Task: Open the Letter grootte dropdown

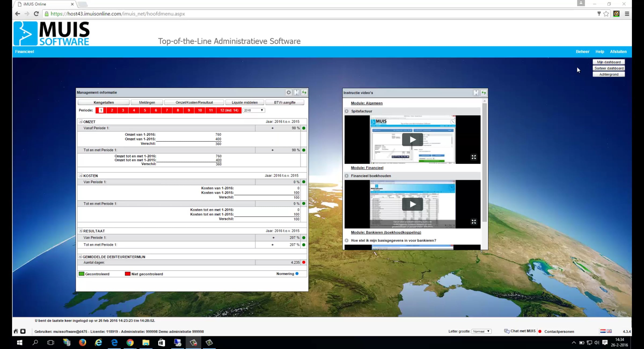Action: coord(481,331)
